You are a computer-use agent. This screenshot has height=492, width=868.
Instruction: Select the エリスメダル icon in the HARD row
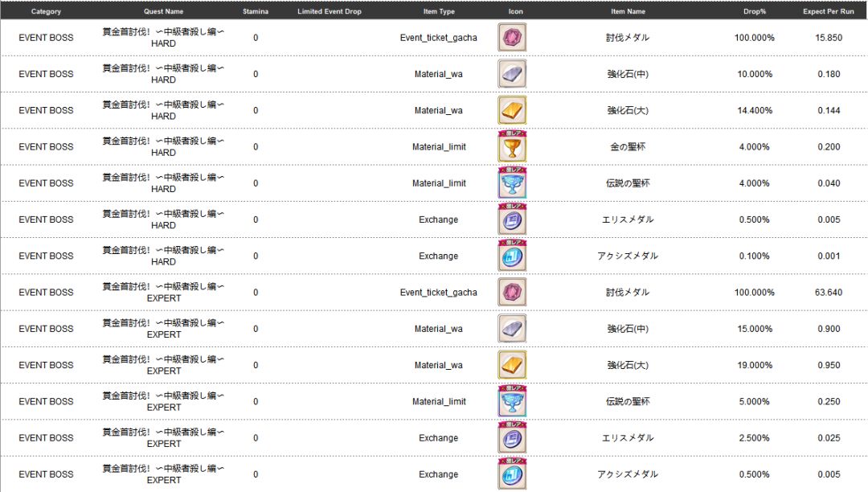(512, 219)
